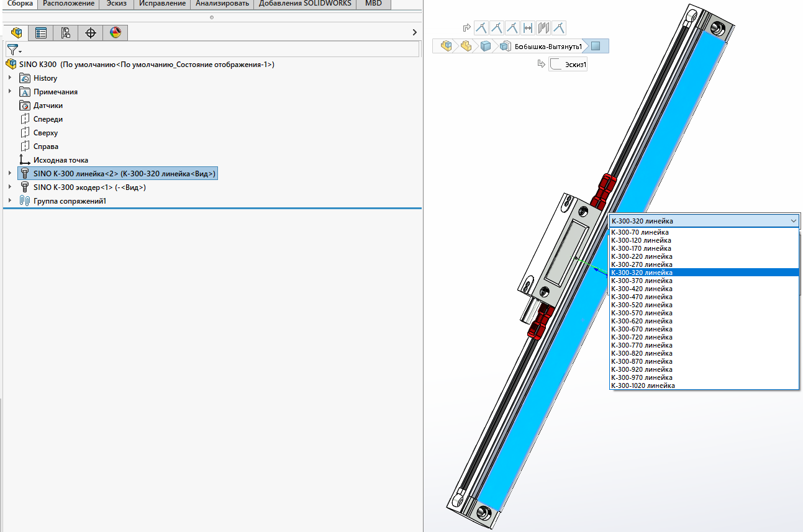Screen dimensions: 803x532
Task: Select K-300-920 линейка configuration
Action: (704, 369)
